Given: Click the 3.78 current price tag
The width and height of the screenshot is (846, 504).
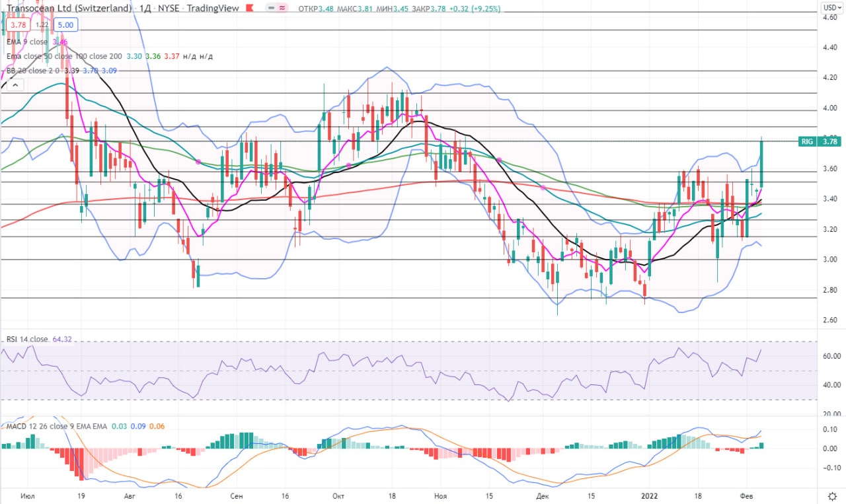Looking at the screenshot, I should [x=830, y=141].
